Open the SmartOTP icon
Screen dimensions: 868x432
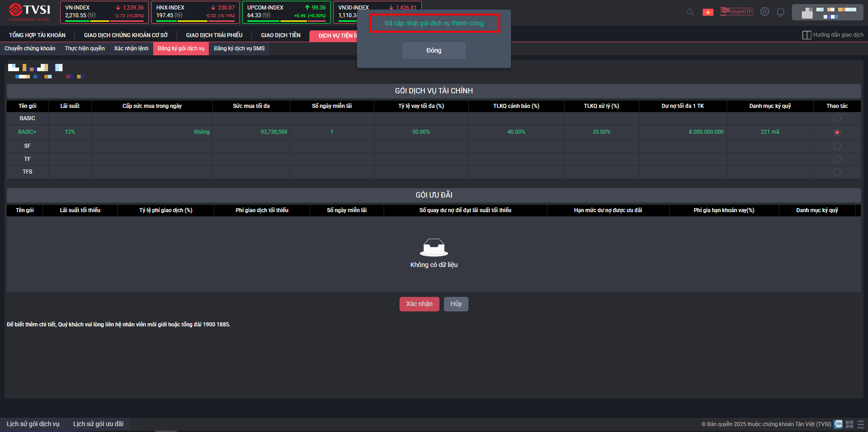click(x=737, y=12)
